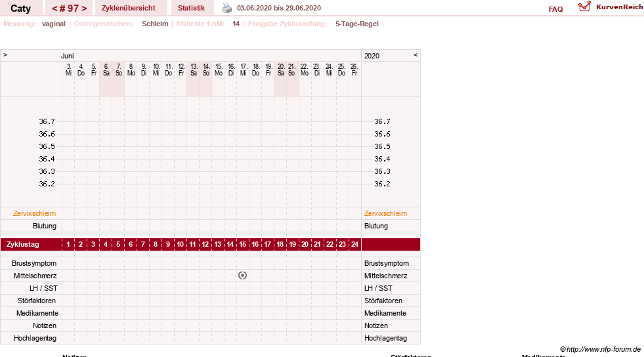Click the left 36.7 temperature label
Image resolution: width=644 pixels, height=357 pixels.
click(x=47, y=121)
